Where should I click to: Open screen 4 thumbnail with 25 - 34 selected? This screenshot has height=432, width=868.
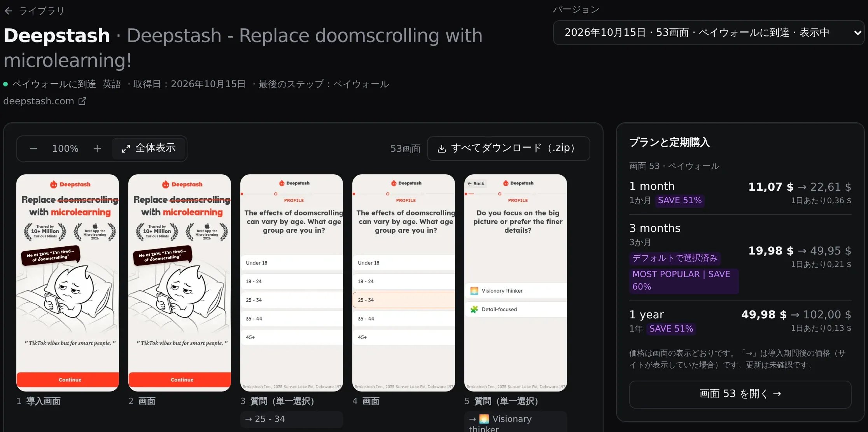pos(404,283)
